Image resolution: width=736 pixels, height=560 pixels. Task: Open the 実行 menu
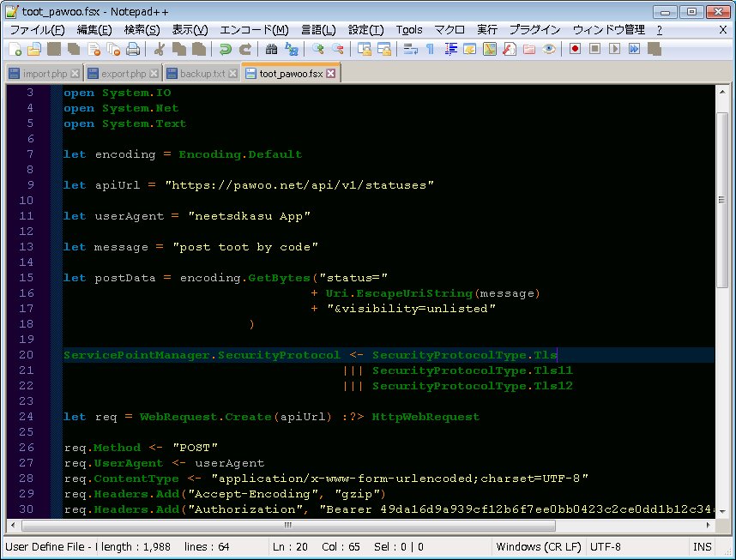tap(486, 30)
